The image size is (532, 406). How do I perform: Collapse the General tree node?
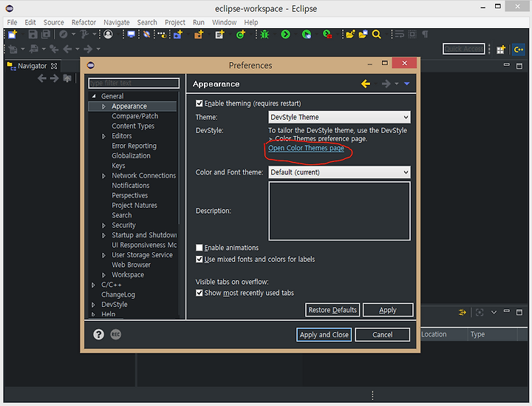tap(94, 96)
